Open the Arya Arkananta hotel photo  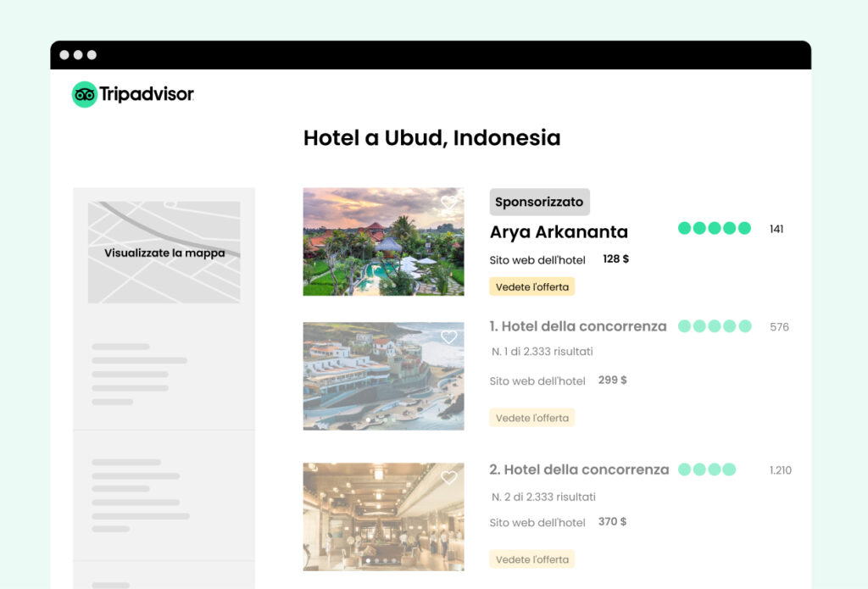pos(384,242)
